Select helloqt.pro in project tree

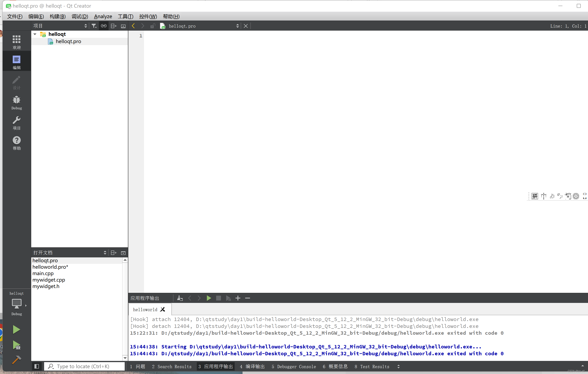[68, 41]
